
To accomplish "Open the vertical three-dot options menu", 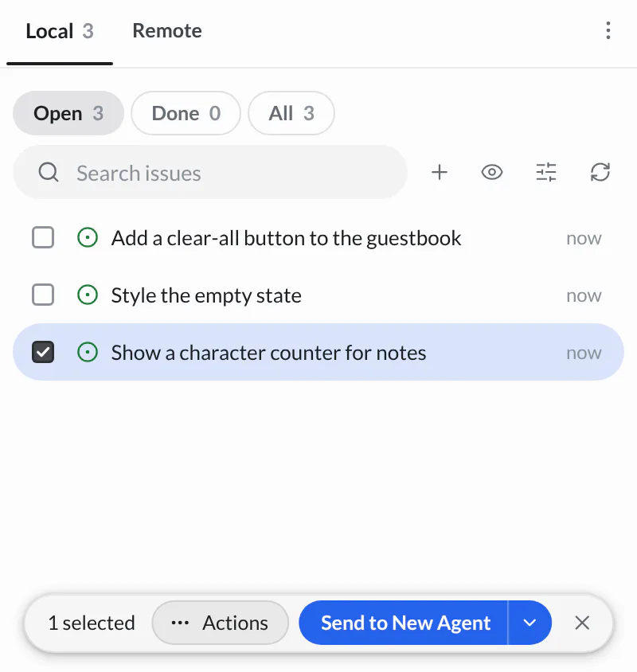I will [608, 30].
